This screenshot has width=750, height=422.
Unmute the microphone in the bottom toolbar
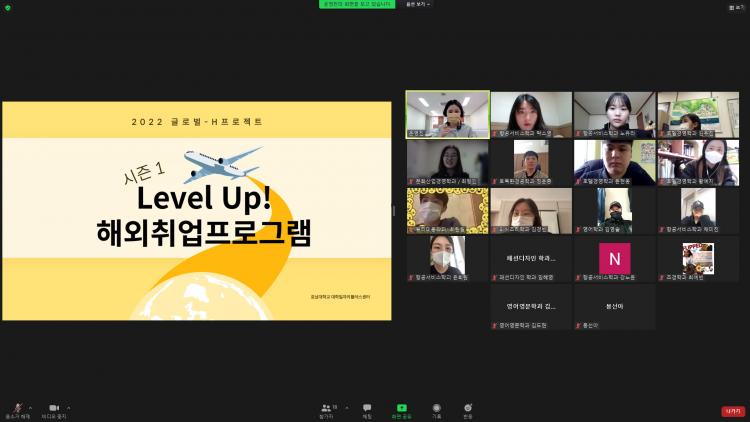pos(15,408)
